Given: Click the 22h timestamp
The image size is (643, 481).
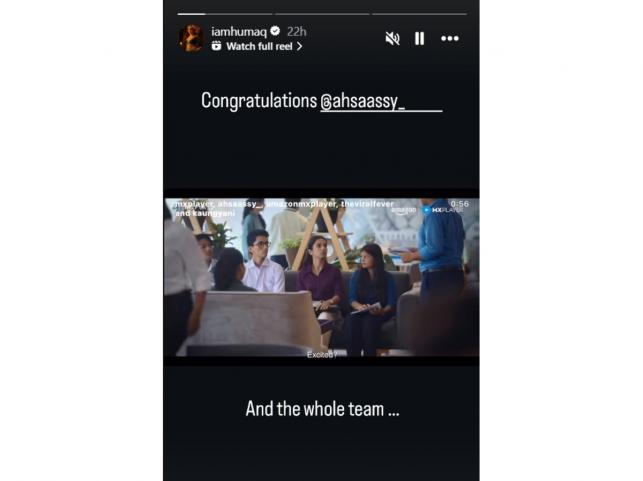Looking at the screenshot, I should point(296,32).
